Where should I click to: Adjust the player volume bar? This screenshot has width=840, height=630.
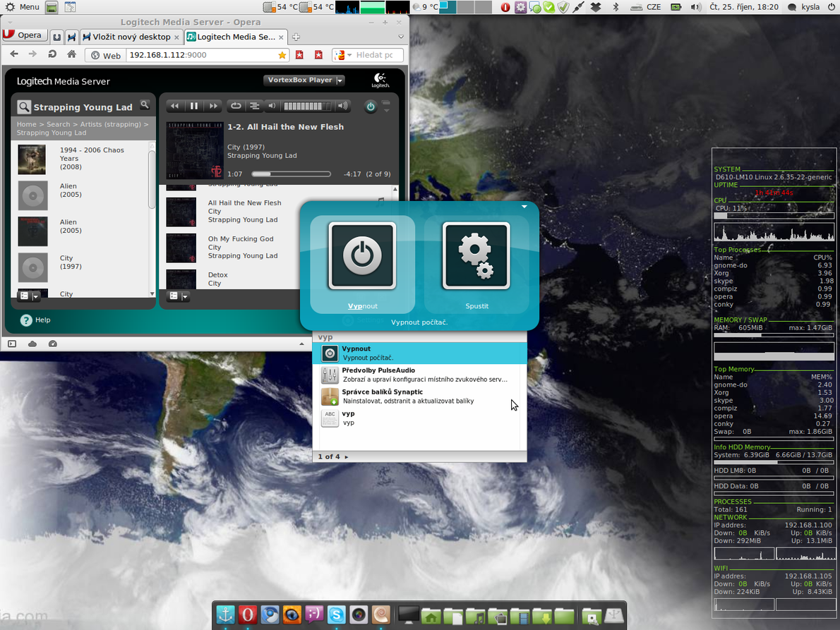(308, 106)
